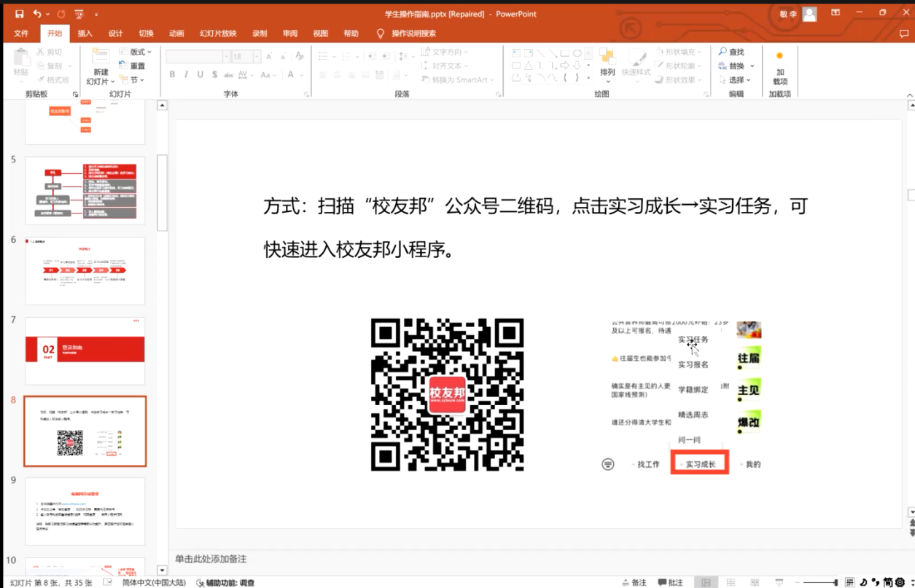This screenshot has height=588, width=915.
Task: Start slideshow from the status bar
Action: pyautogui.click(x=781, y=582)
